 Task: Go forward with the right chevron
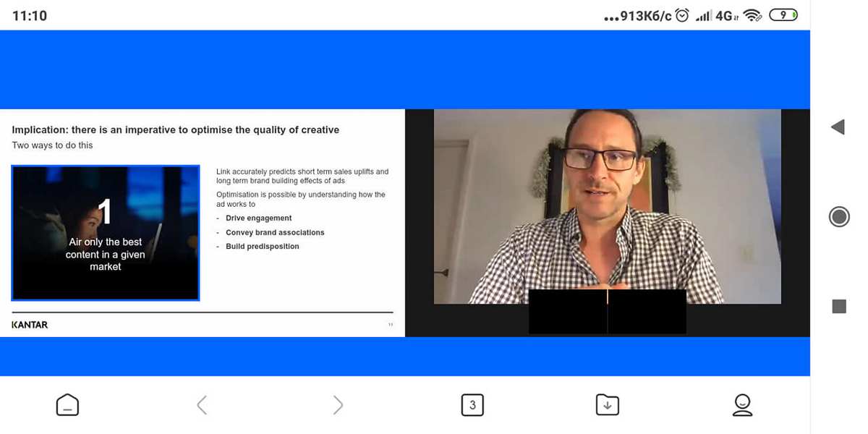338,404
